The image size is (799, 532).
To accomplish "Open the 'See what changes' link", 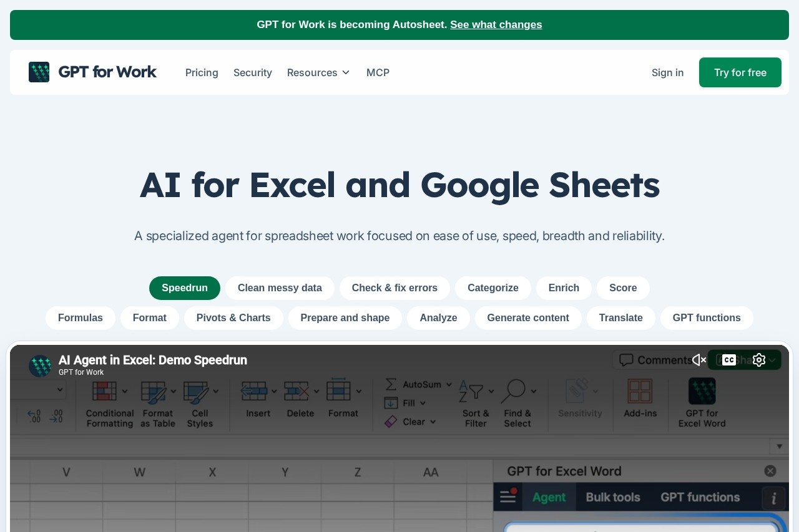I will click(x=496, y=25).
